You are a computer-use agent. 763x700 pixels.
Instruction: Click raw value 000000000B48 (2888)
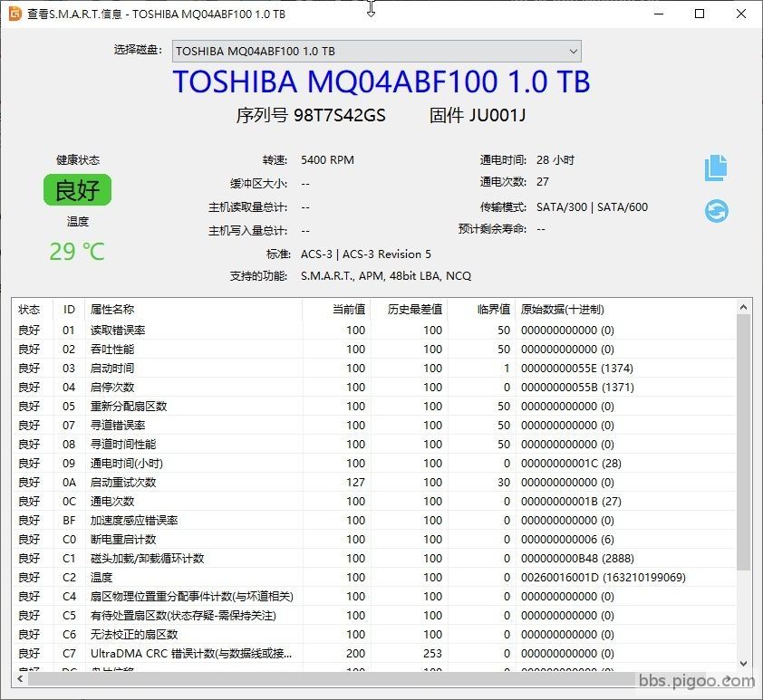(x=577, y=558)
